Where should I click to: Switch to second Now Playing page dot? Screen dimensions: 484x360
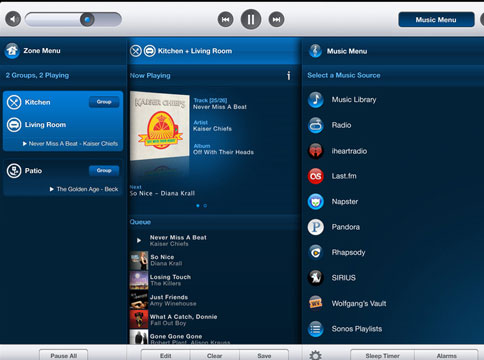(205, 206)
